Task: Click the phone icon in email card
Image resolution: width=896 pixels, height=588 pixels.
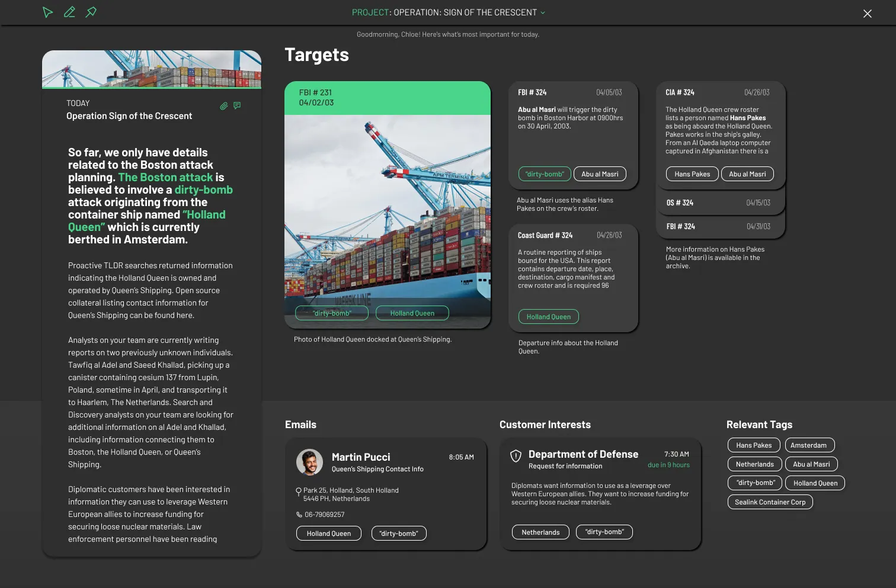Action: [299, 515]
